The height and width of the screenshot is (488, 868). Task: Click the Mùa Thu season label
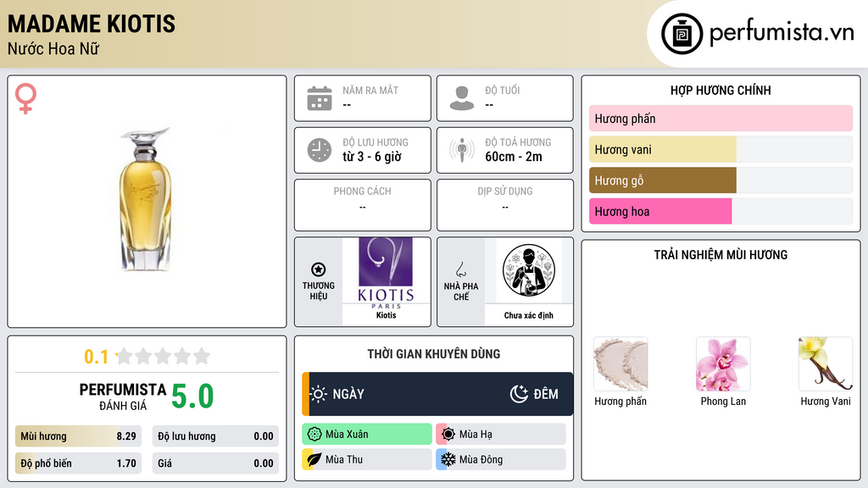click(344, 459)
